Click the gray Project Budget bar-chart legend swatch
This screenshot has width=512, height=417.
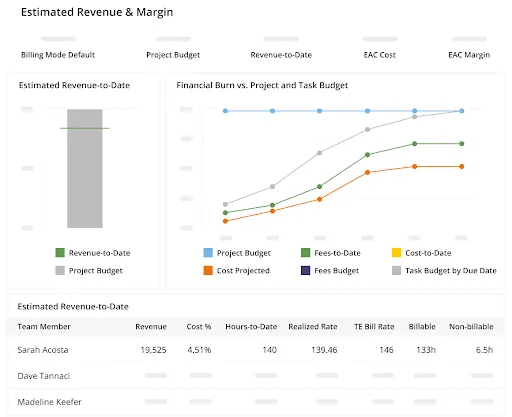[60, 270]
